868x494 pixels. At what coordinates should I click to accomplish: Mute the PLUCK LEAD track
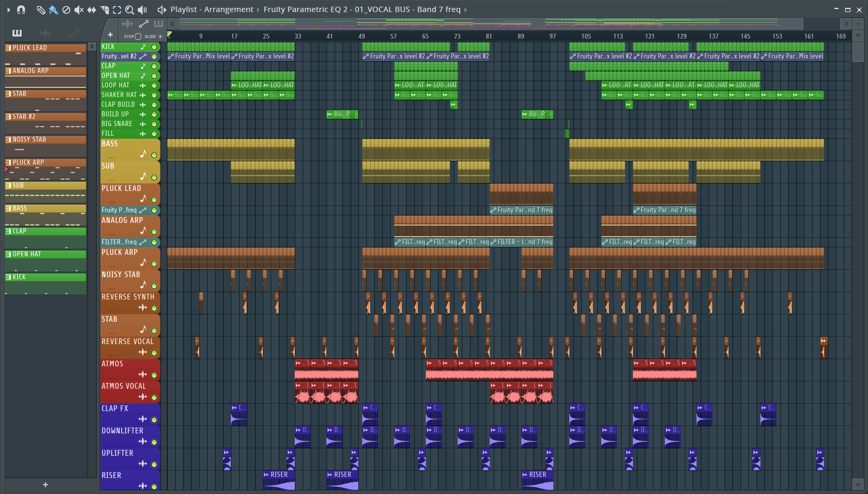pos(154,200)
